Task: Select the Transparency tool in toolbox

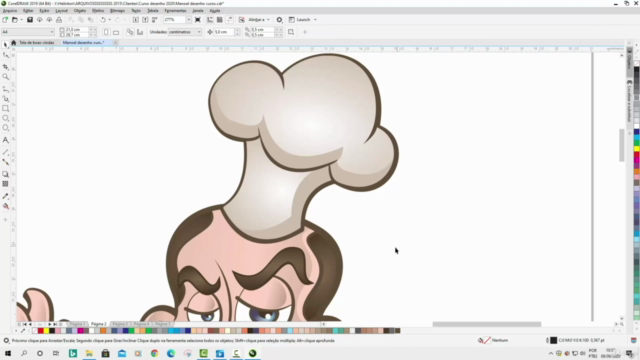Action: click(5, 184)
